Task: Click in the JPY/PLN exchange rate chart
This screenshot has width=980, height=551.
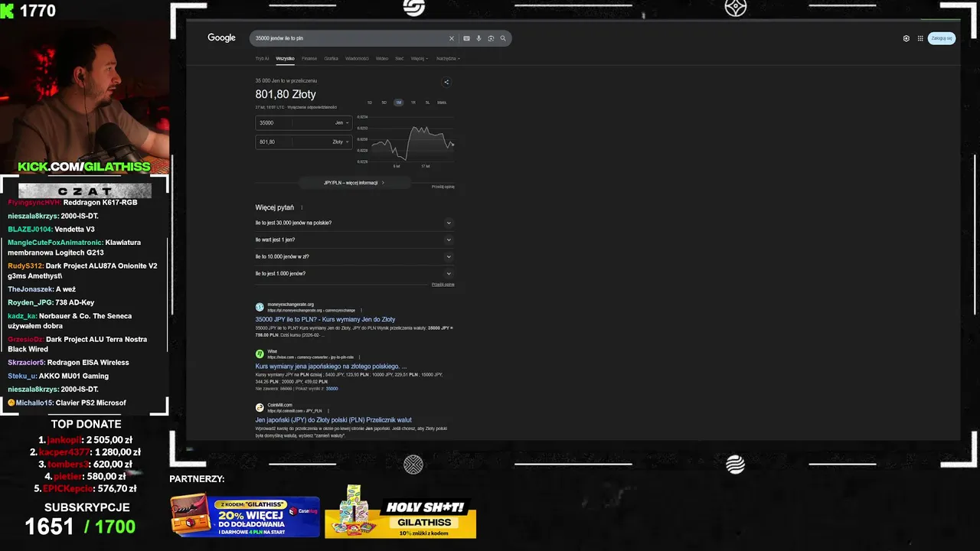Action: [x=407, y=142]
